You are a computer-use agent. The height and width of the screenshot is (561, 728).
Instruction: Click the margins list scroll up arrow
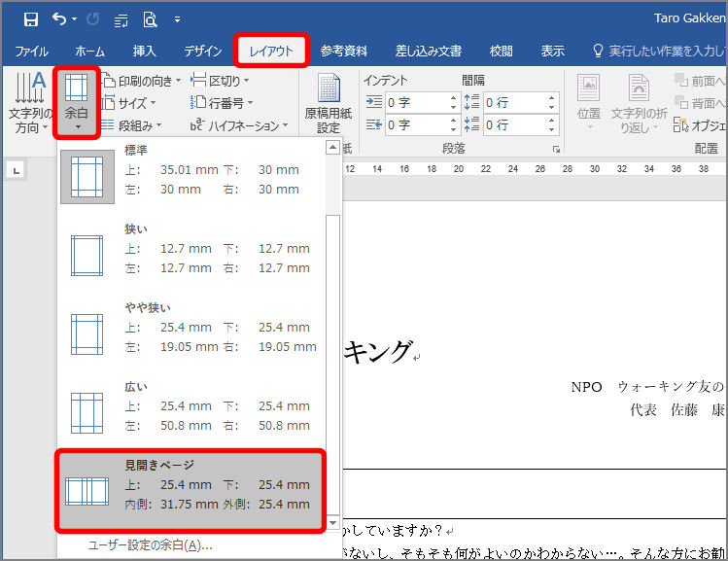[332, 148]
